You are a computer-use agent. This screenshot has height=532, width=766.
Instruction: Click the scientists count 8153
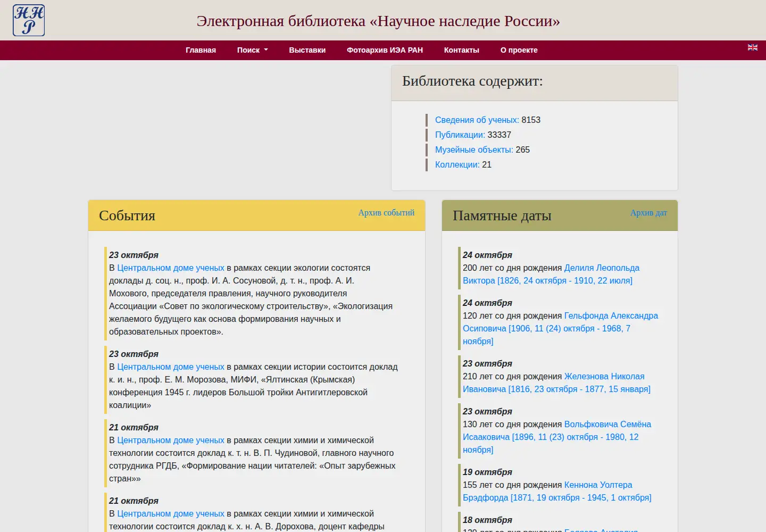pos(531,120)
